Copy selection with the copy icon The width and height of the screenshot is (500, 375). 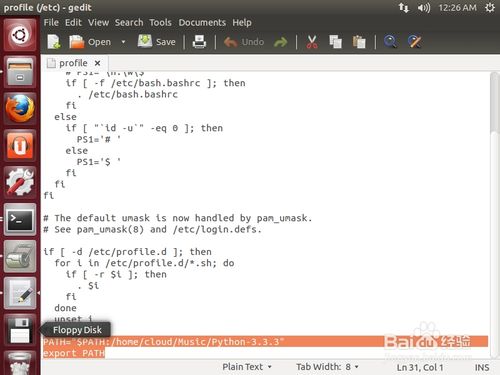(335, 42)
